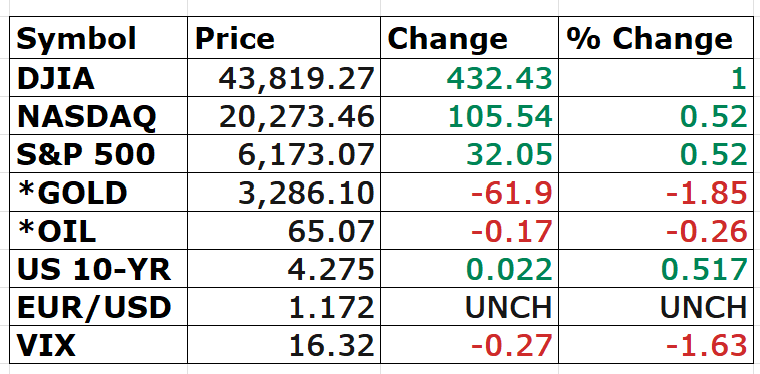Select NASDAQ change 105.54 cell
This screenshot has width=760, height=374.
[x=470, y=115]
